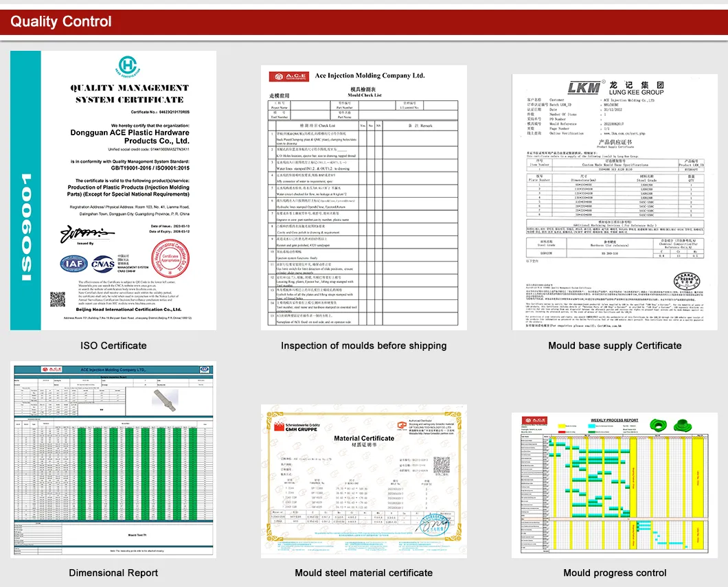
Task: Click the QR code on ISO certificate
Action: point(58,299)
